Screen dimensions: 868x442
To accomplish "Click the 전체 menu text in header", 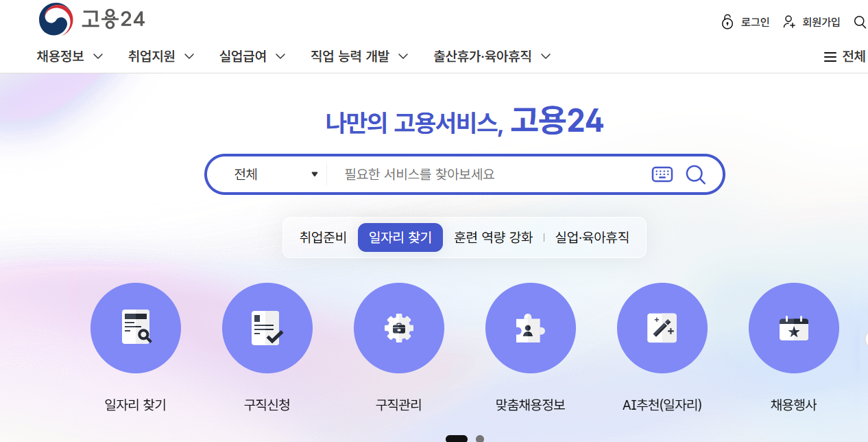I will click(x=854, y=57).
